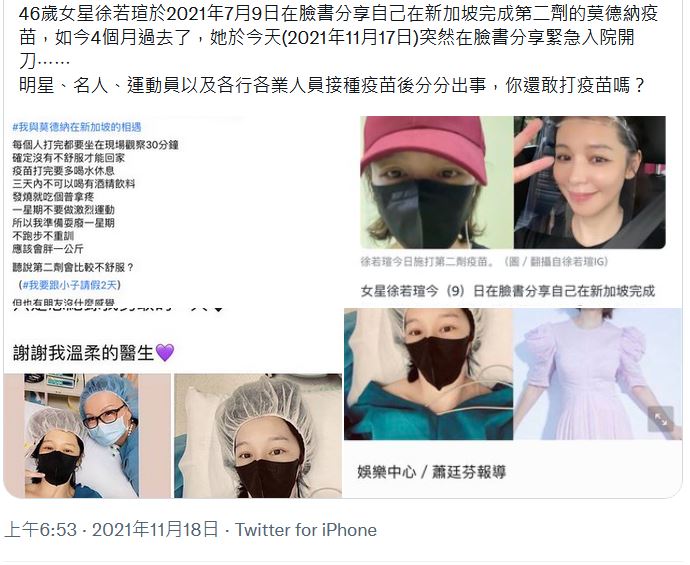
Task: Open the photo of woman in red cap
Action: [437, 182]
